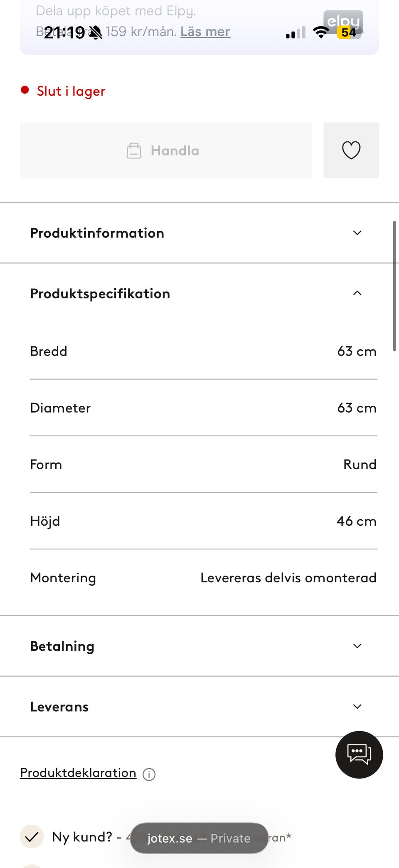Viewport: 399px width, 868px height.
Task: Open the Leverans section header
Action: coord(59,707)
